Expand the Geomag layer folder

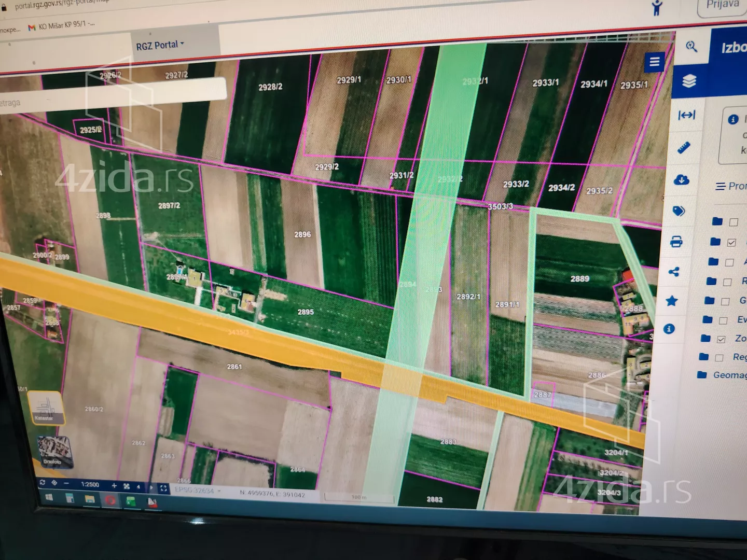coord(702,374)
